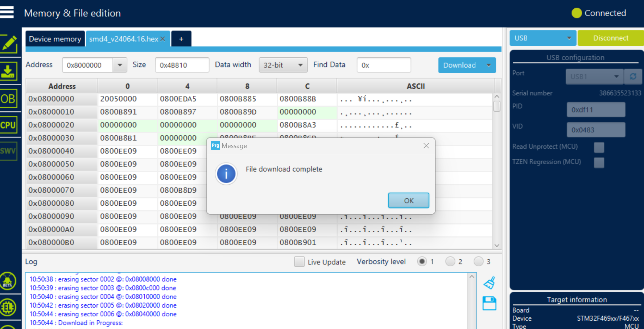Viewport: 644px width, 329px height.
Task: Add a new tab with plus
Action: click(x=181, y=39)
